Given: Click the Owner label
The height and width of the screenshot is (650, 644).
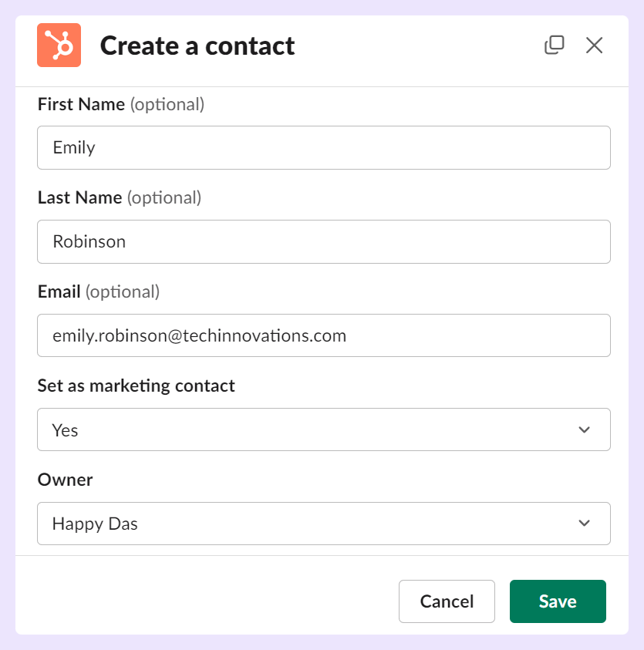Looking at the screenshot, I should point(65,480).
